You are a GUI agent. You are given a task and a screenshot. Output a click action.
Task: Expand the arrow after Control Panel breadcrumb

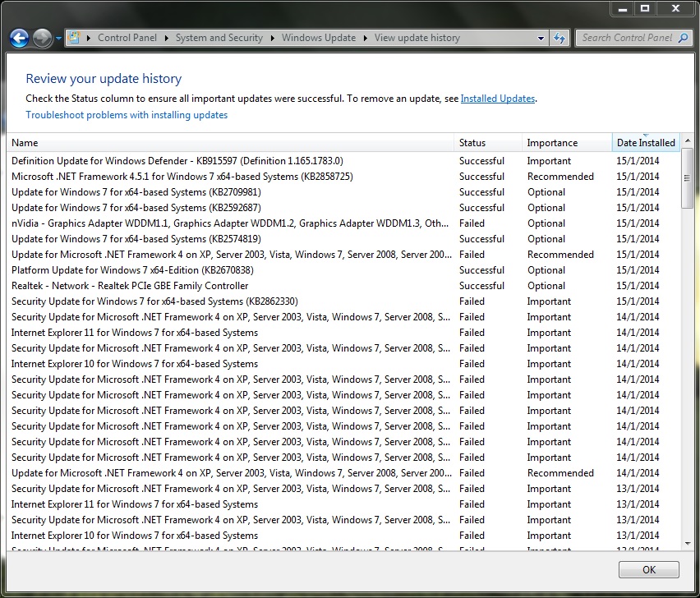[x=166, y=38]
